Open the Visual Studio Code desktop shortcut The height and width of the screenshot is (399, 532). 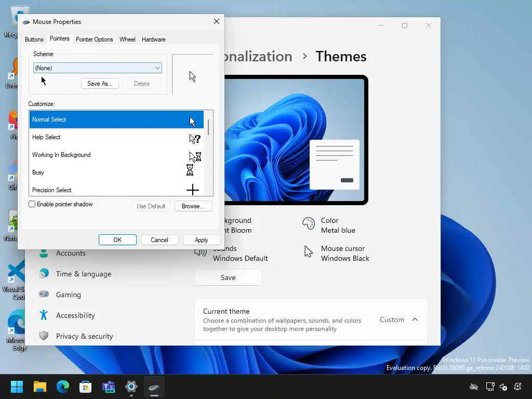point(14,280)
